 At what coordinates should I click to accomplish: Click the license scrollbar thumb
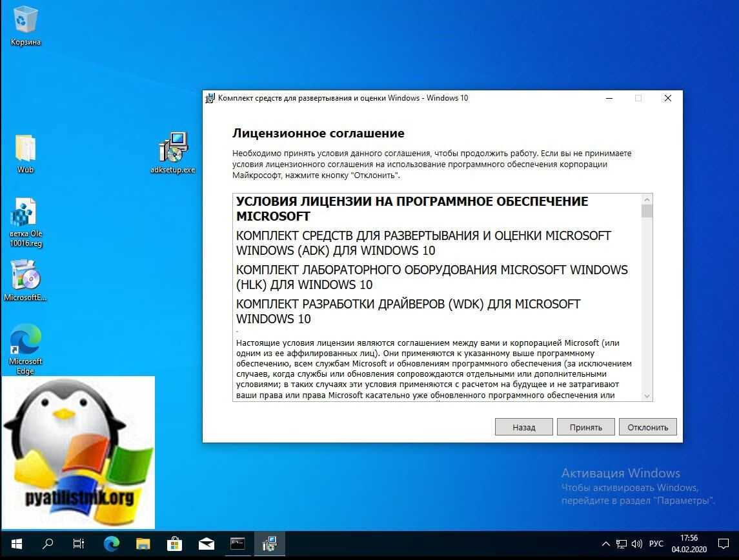click(647, 211)
